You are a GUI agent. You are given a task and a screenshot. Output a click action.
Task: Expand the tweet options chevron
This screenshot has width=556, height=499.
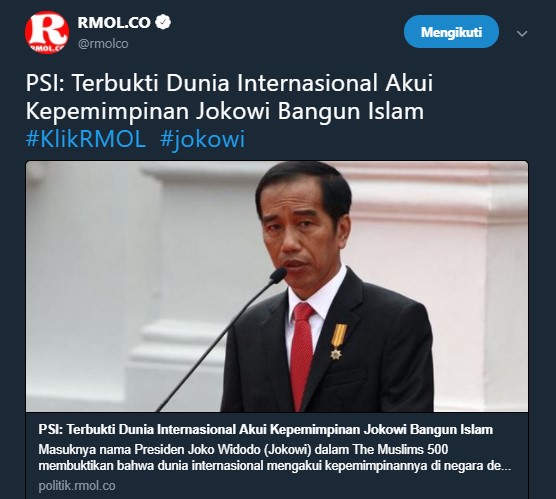coord(522,34)
